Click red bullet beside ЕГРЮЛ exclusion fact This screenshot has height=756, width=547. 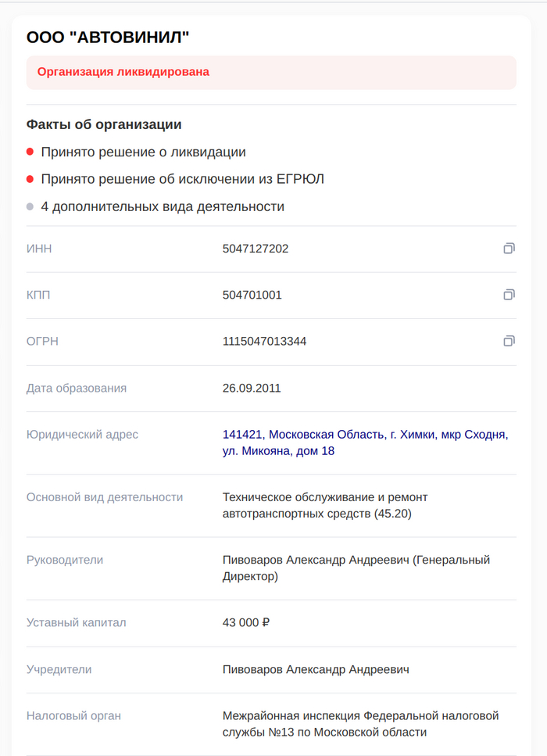(x=30, y=180)
